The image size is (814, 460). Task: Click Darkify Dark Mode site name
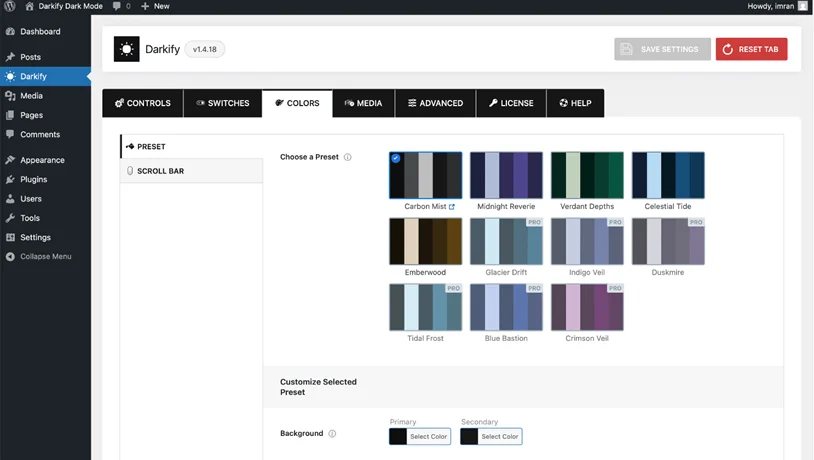coord(71,6)
